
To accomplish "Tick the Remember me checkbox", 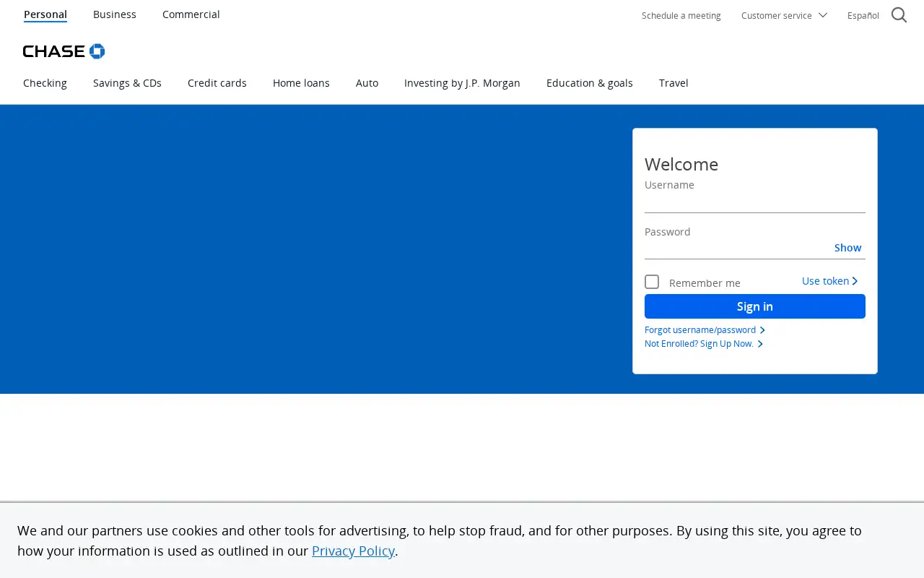I will tap(652, 282).
